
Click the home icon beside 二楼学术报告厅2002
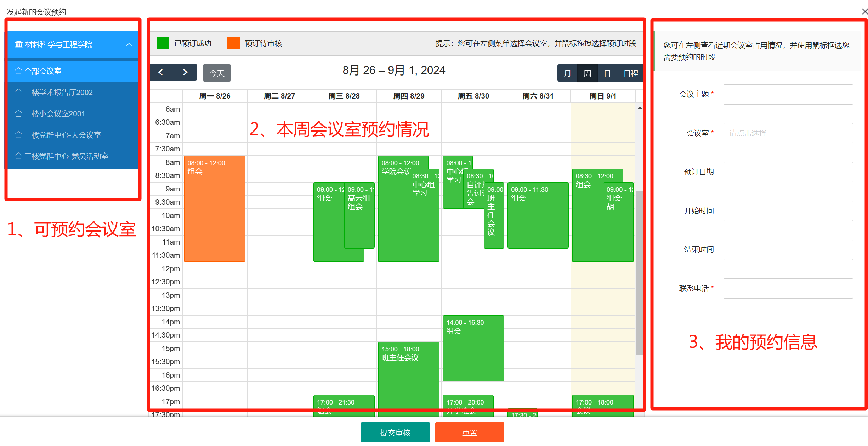tap(18, 92)
